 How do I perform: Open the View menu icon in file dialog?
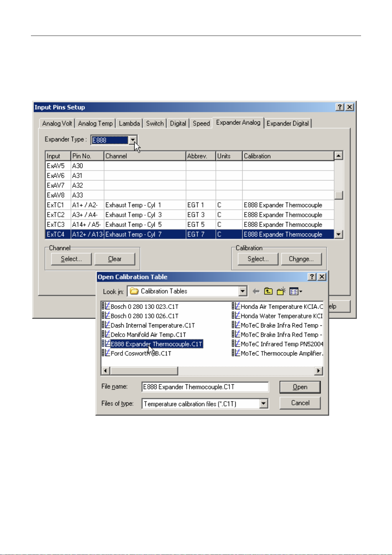click(296, 291)
